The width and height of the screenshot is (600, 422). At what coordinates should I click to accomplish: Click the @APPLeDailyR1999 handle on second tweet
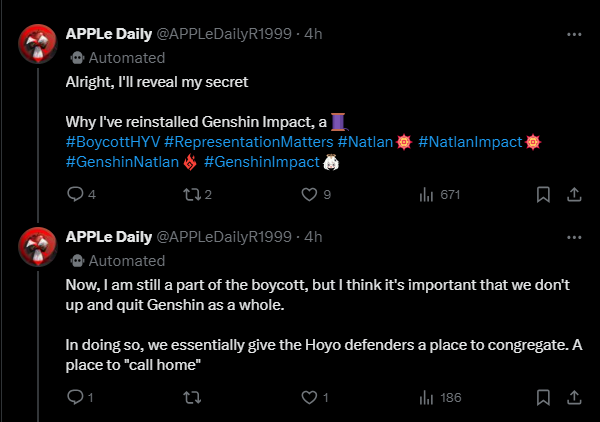coord(229,237)
